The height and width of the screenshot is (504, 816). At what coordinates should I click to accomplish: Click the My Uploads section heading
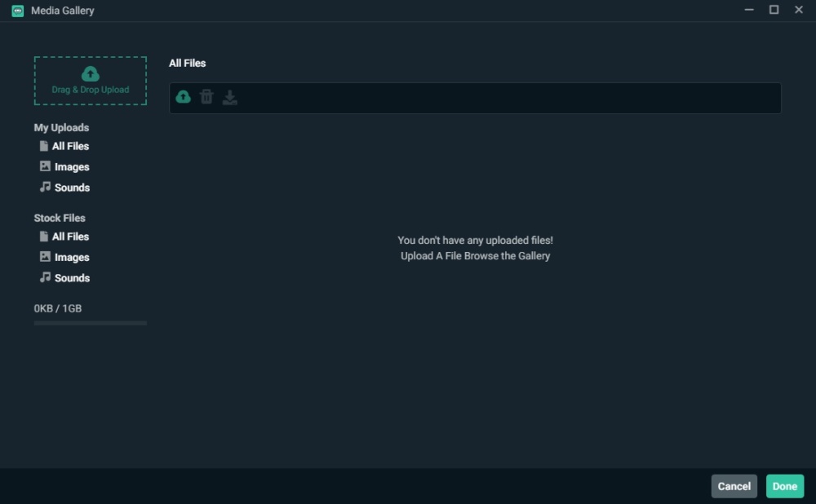[61, 127]
